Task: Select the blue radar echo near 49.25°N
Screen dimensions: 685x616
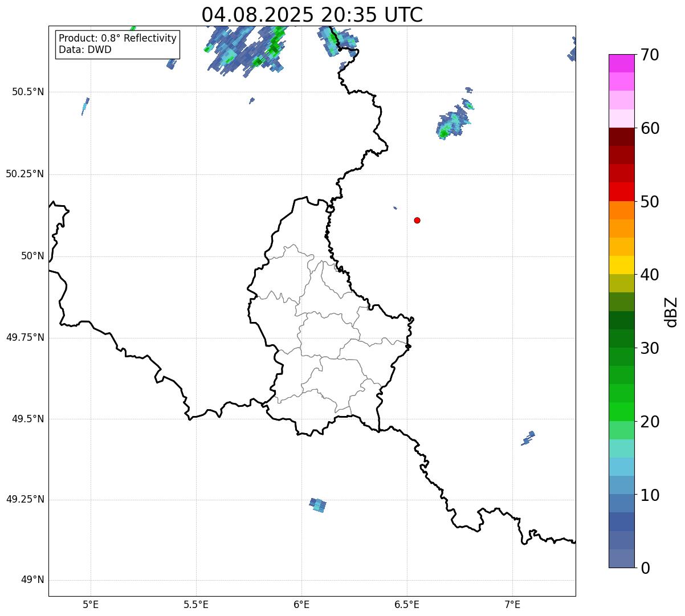Action: [319, 505]
